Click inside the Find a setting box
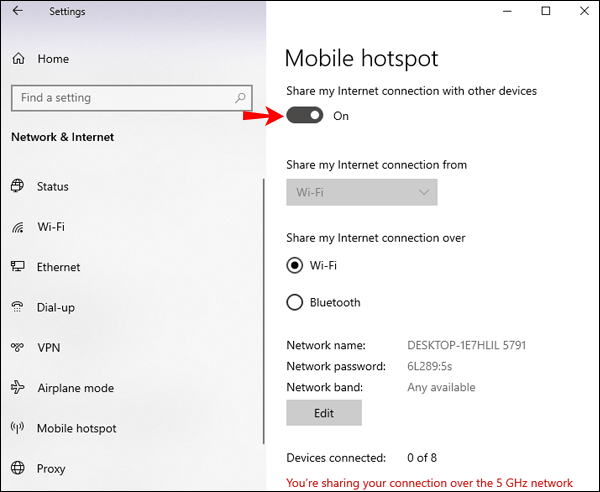Image resolution: width=600 pixels, height=492 pixels. (x=120, y=98)
